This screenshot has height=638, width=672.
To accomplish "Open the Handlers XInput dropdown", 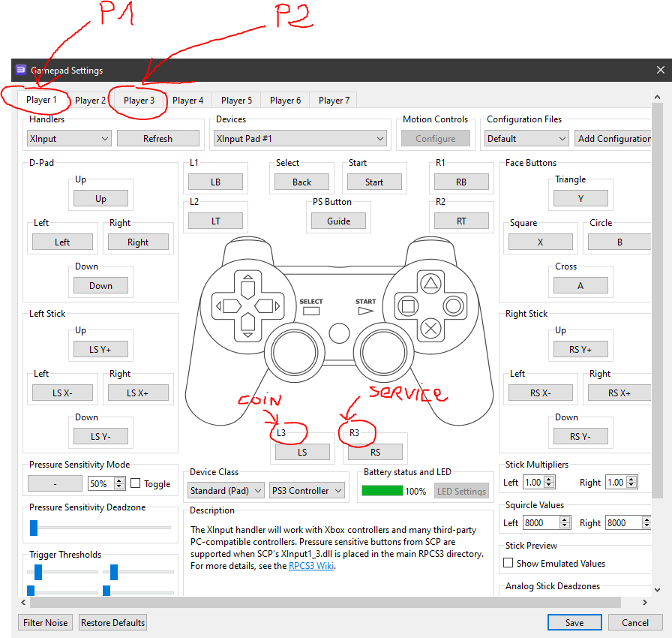I will point(69,138).
